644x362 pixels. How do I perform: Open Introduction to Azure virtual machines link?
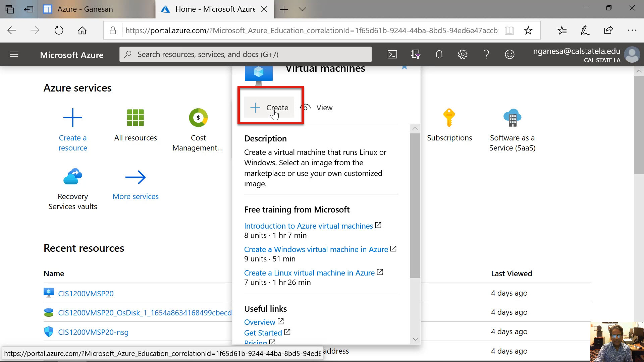click(308, 226)
